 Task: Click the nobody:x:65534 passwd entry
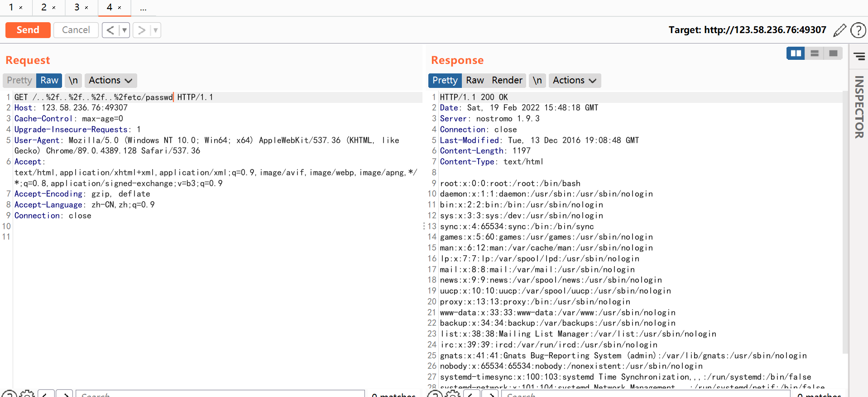(x=571, y=366)
